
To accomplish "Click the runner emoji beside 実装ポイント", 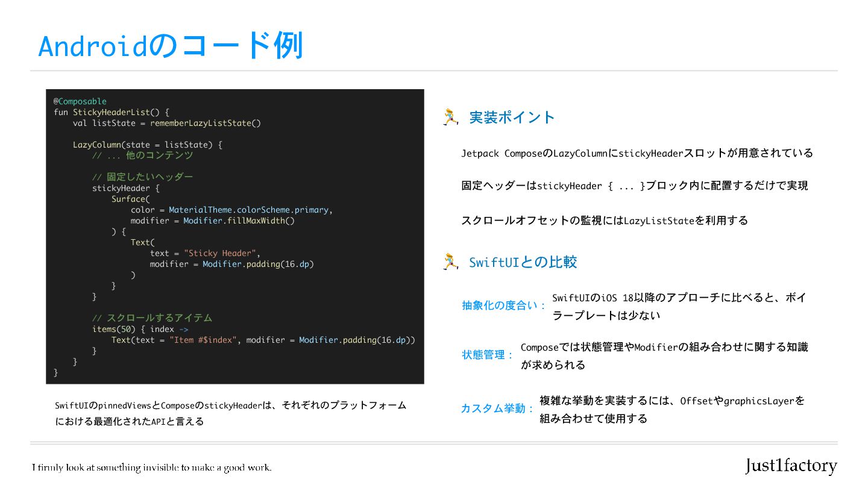I will (x=451, y=117).
